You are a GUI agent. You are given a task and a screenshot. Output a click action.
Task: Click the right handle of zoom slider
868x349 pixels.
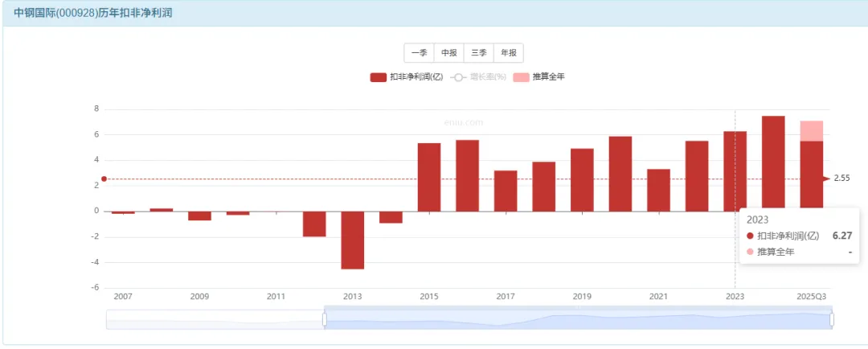point(832,319)
